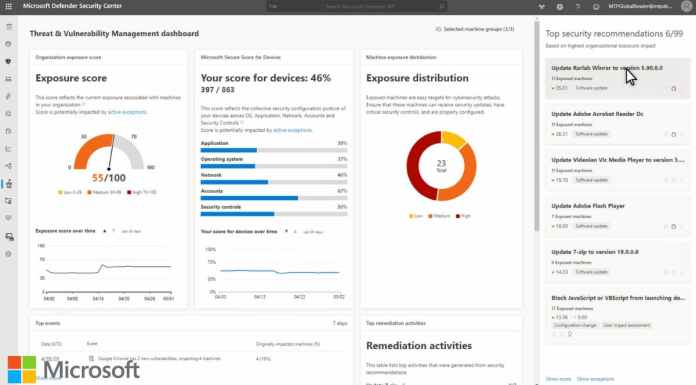Open the share-nodes icon in left sidebar
The image size is (696, 385).
(x=8, y=166)
